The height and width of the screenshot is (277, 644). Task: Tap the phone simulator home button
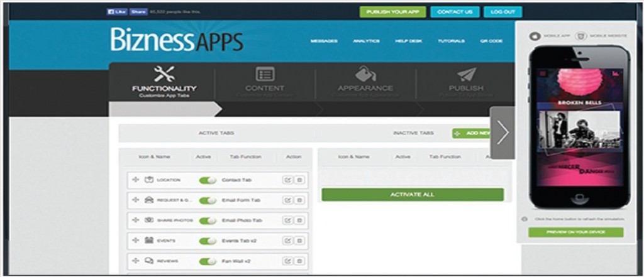pos(579,198)
